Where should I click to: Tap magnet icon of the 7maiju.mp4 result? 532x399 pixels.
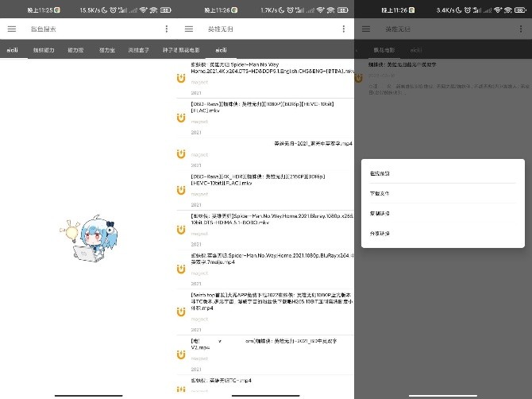(x=181, y=269)
